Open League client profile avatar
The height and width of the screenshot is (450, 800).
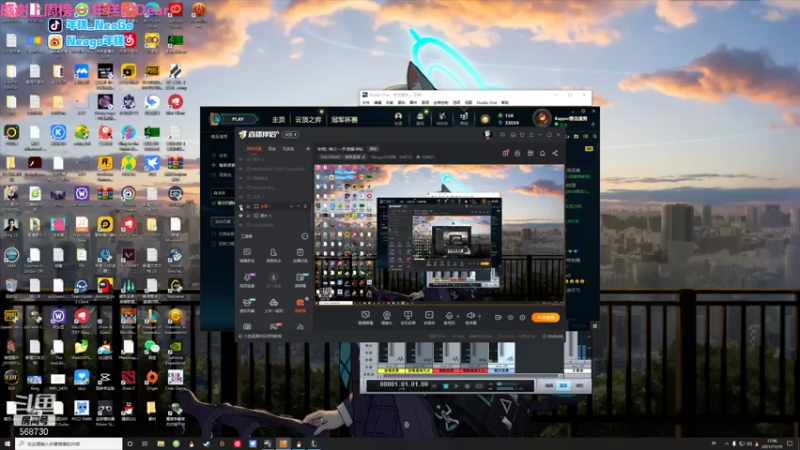pyautogui.click(x=542, y=118)
